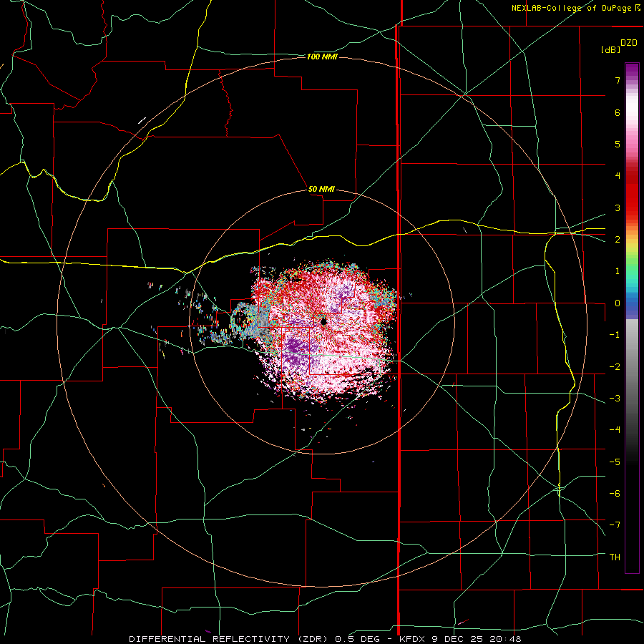This screenshot has height=644, width=644.
Task: Click the -4 tick label on scale
Action: tap(615, 430)
